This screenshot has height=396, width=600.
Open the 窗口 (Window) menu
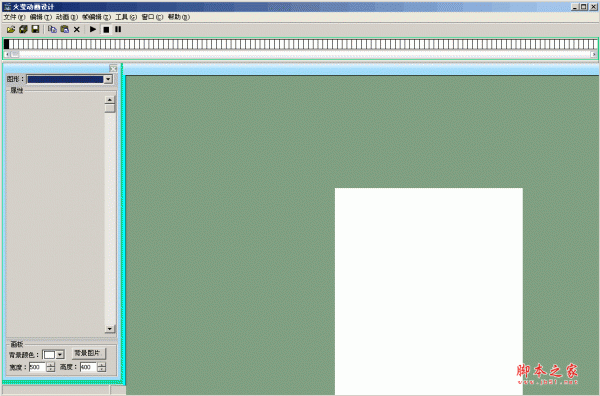coord(152,17)
